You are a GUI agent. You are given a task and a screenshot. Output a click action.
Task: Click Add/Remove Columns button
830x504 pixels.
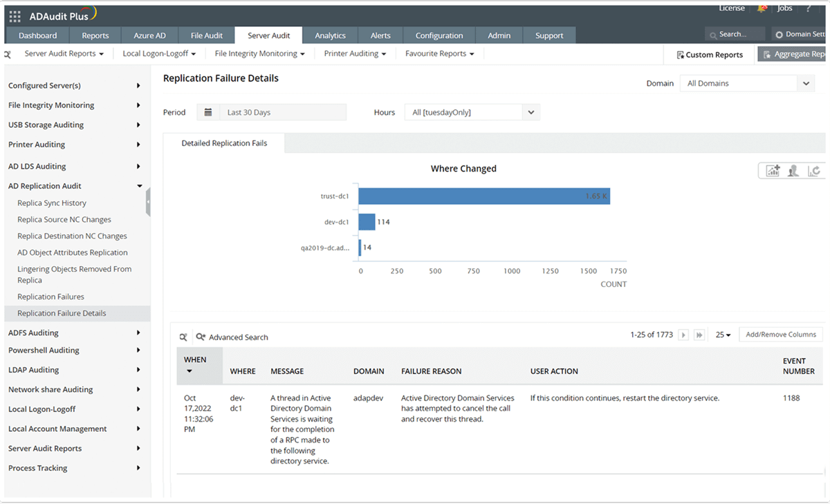pyautogui.click(x=781, y=335)
